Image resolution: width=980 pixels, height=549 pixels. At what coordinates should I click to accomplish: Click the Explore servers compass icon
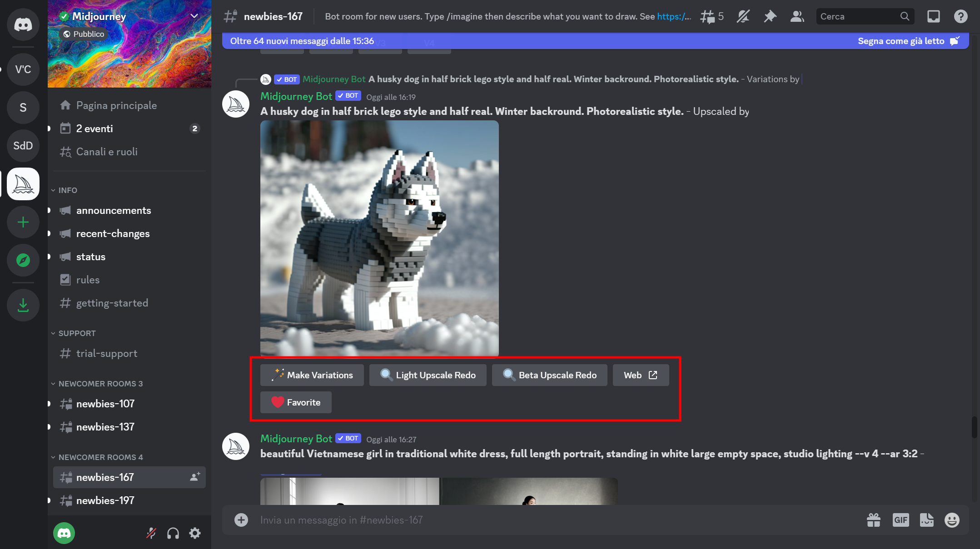tap(23, 260)
